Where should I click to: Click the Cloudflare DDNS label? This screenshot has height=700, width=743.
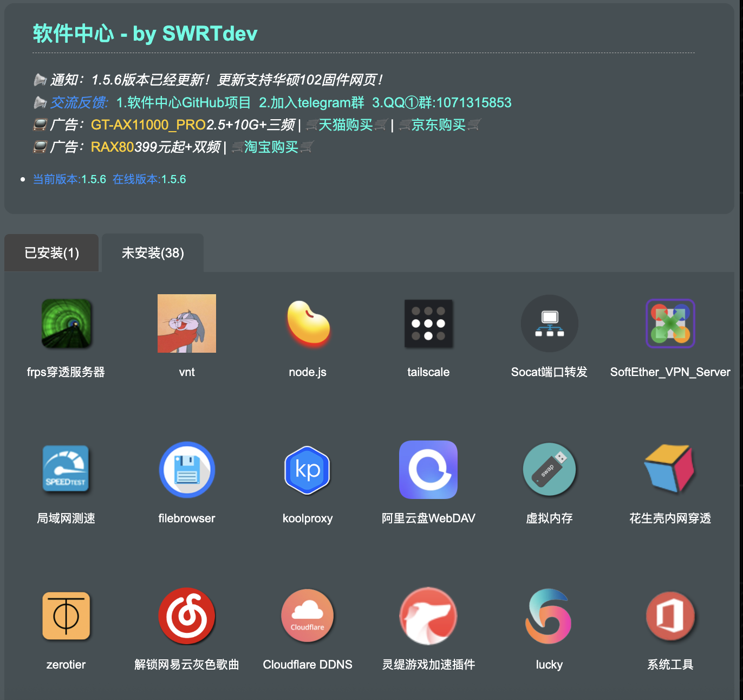point(308,665)
